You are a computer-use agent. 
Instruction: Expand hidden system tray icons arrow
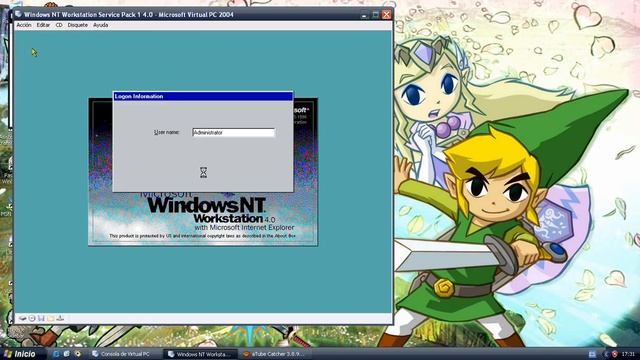[x=606, y=354]
